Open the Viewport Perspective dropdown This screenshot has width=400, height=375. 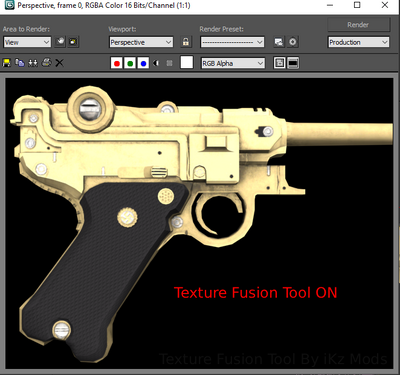(141, 42)
